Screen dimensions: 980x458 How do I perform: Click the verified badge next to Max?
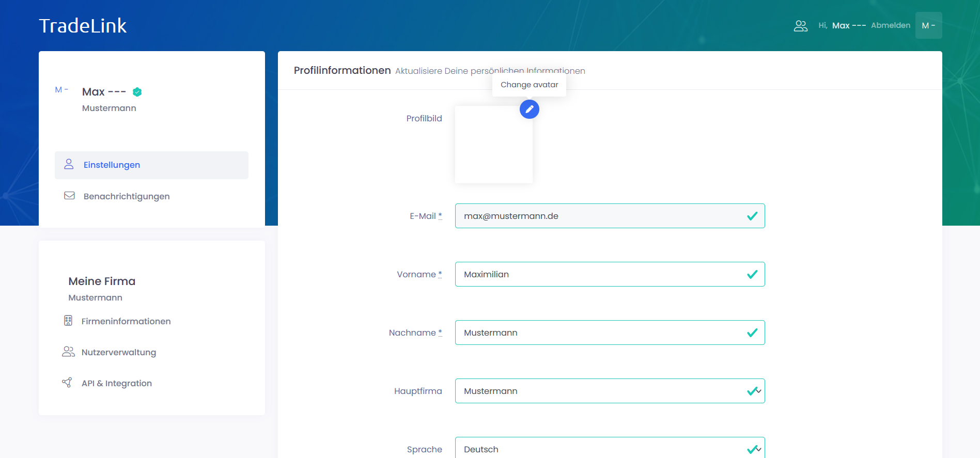(137, 92)
